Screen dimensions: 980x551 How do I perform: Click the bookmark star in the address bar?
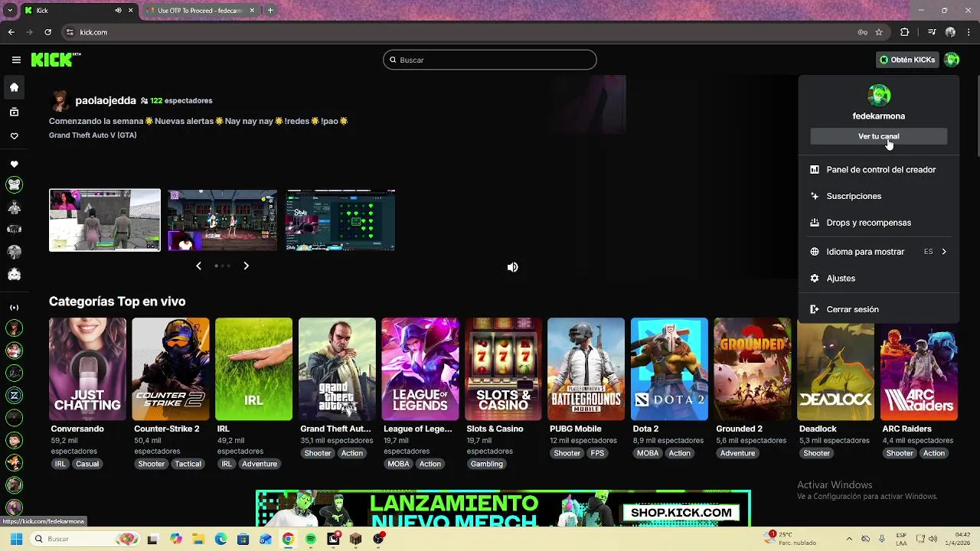[x=879, y=32]
